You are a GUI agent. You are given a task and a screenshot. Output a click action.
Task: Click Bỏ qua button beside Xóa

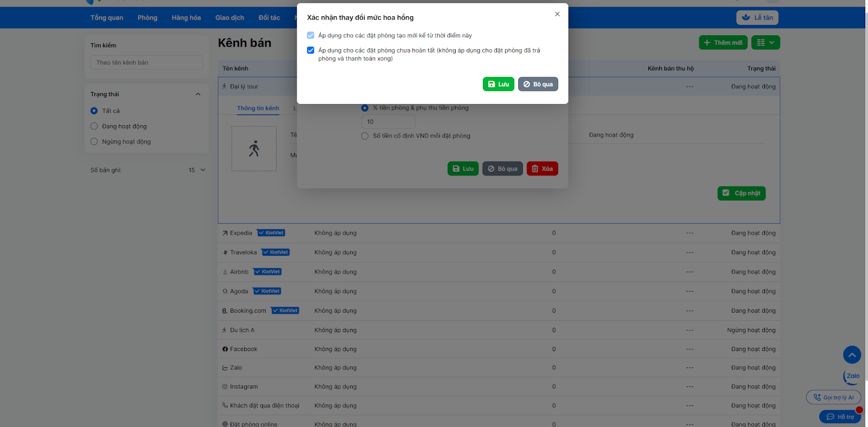[503, 169]
